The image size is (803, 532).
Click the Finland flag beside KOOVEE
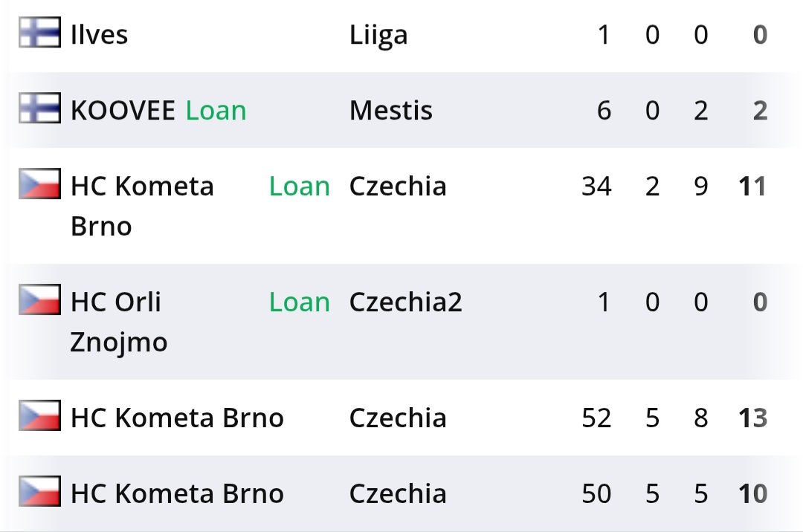tap(39, 109)
